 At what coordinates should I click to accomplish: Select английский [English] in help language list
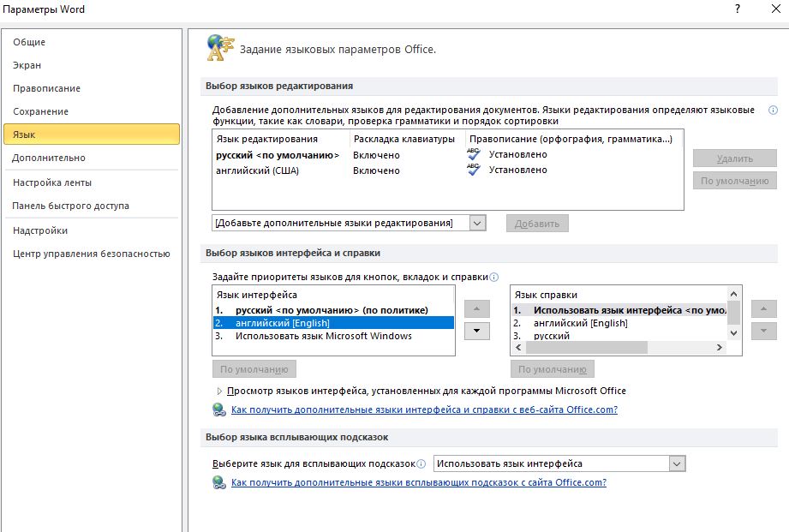coord(619,323)
